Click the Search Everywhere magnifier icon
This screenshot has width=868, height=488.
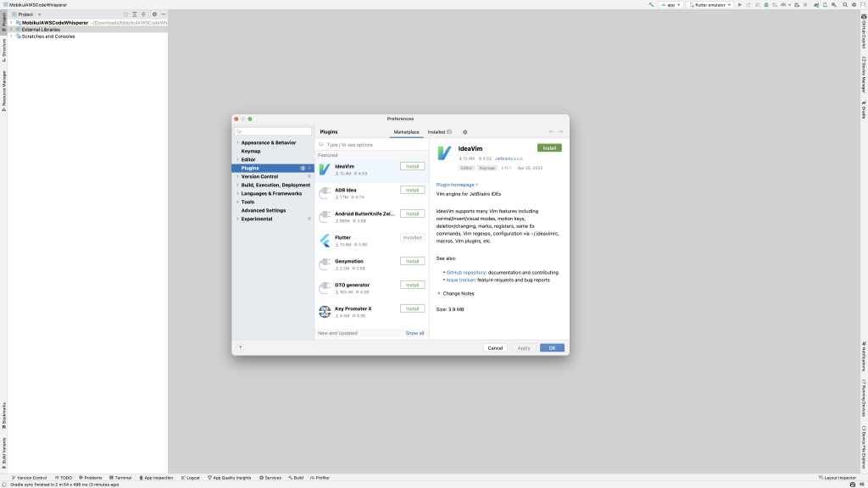pos(845,5)
